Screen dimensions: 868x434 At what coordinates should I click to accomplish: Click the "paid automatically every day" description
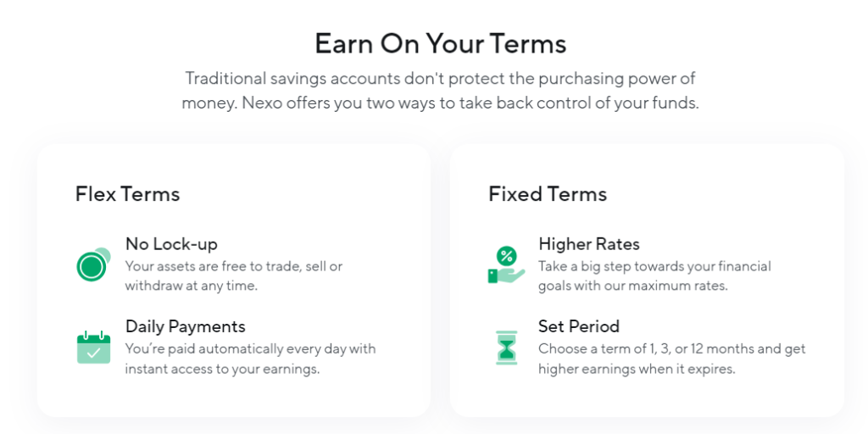250,348
